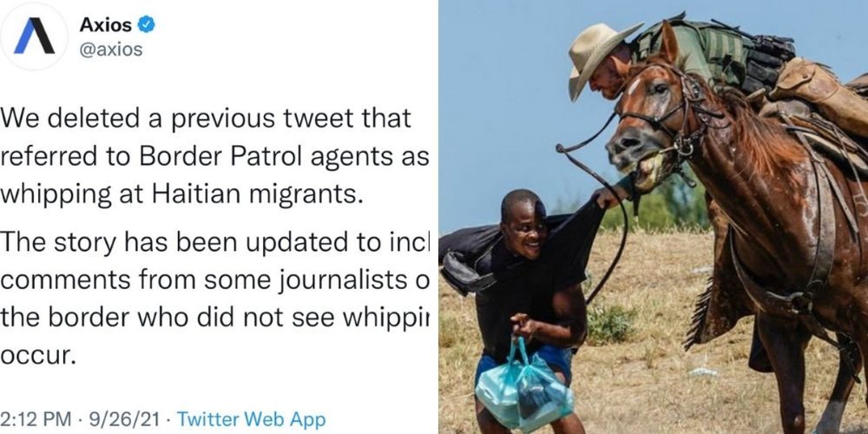
Task: Click the Axios logo profile avatar
Action: (x=34, y=36)
